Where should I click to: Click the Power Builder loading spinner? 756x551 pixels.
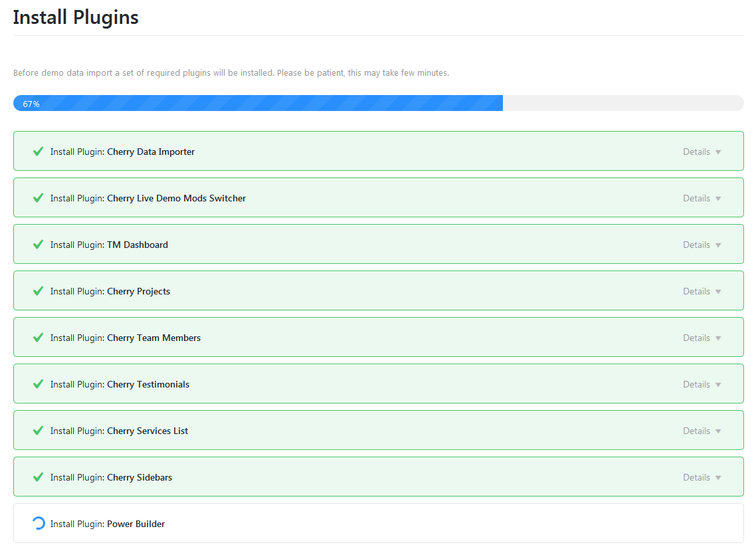39,524
